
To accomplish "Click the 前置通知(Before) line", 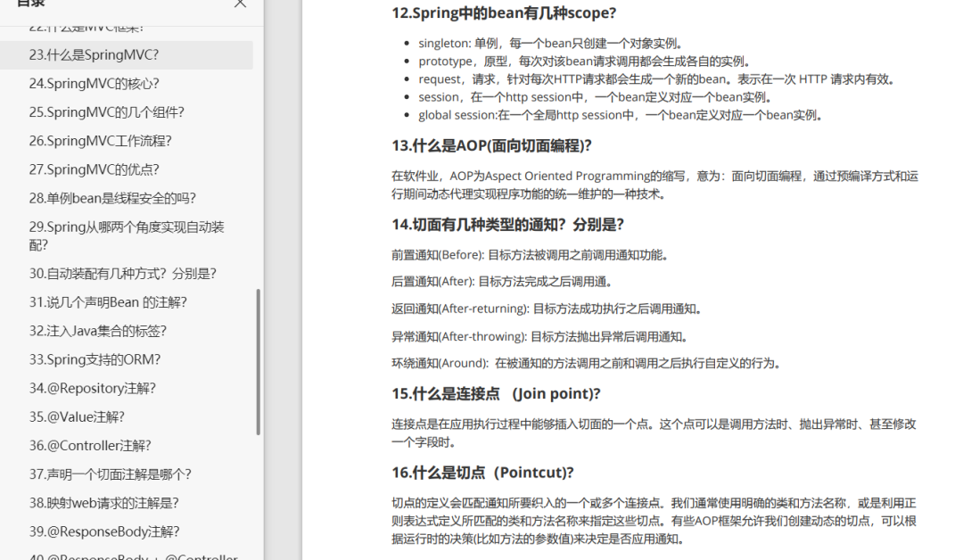I will [x=530, y=255].
